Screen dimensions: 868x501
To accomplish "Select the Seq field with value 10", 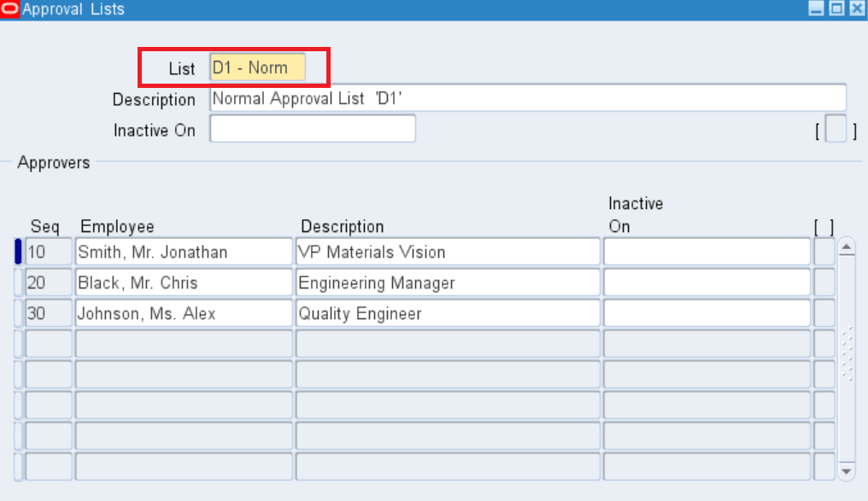I will coord(47,251).
